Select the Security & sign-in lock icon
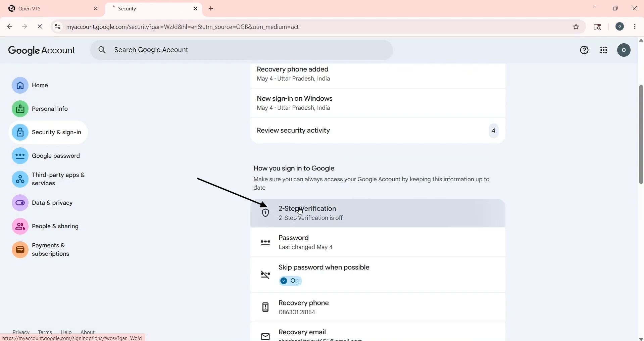 coord(20,132)
